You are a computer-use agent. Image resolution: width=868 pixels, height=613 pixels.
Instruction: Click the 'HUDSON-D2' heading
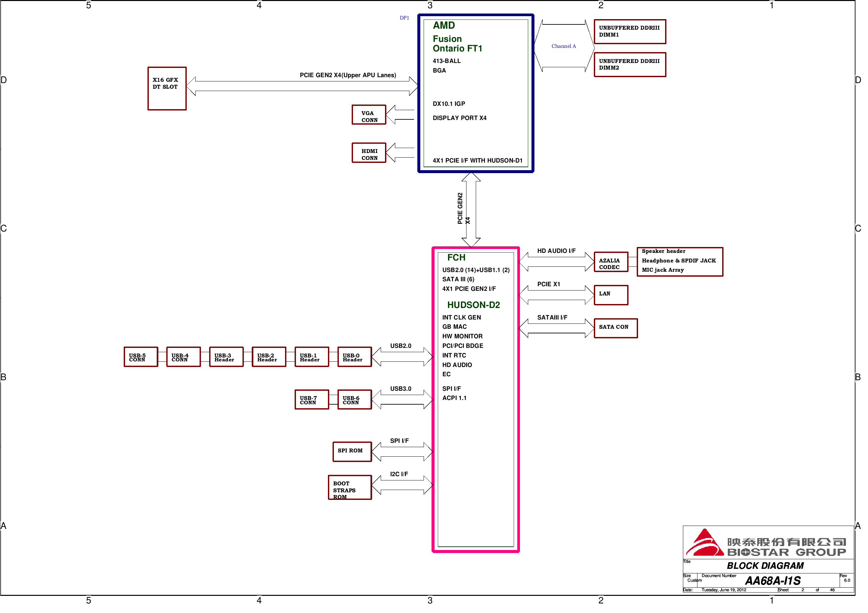pos(473,305)
